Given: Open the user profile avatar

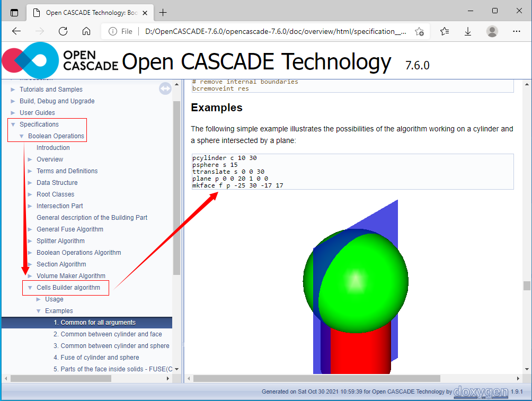Looking at the screenshot, I should (x=492, y=32).
